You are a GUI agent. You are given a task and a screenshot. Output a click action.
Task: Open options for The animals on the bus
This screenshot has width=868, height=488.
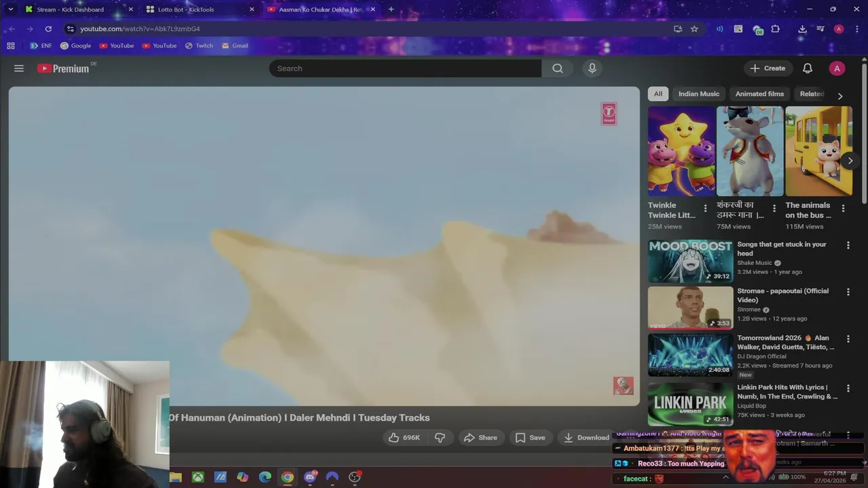tap(843, 209)
